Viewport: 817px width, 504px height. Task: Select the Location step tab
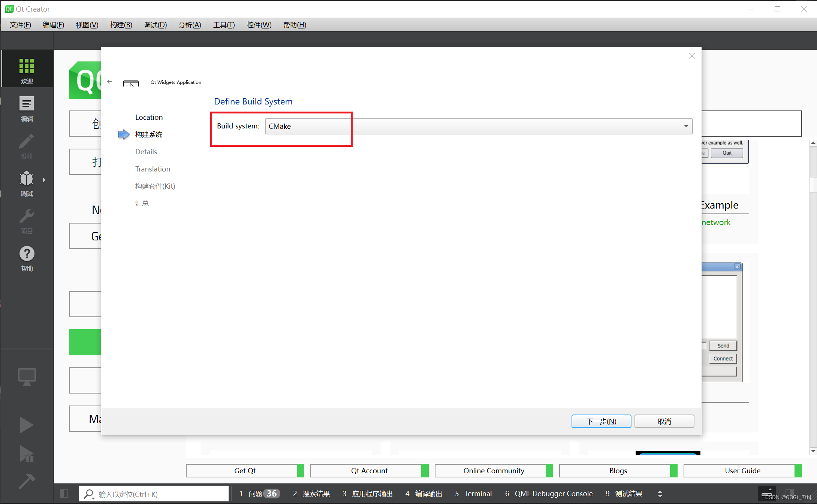148,117
